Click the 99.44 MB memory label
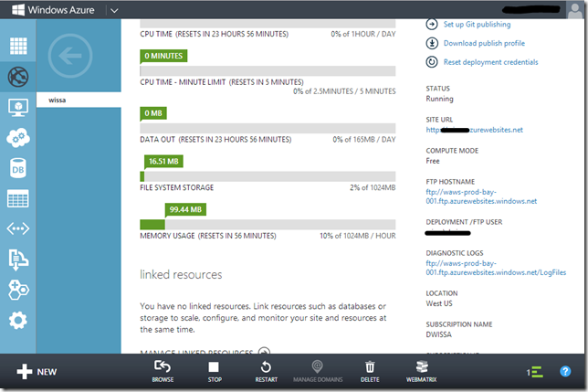This screenshot has height=392, width=588. (185, 209)
